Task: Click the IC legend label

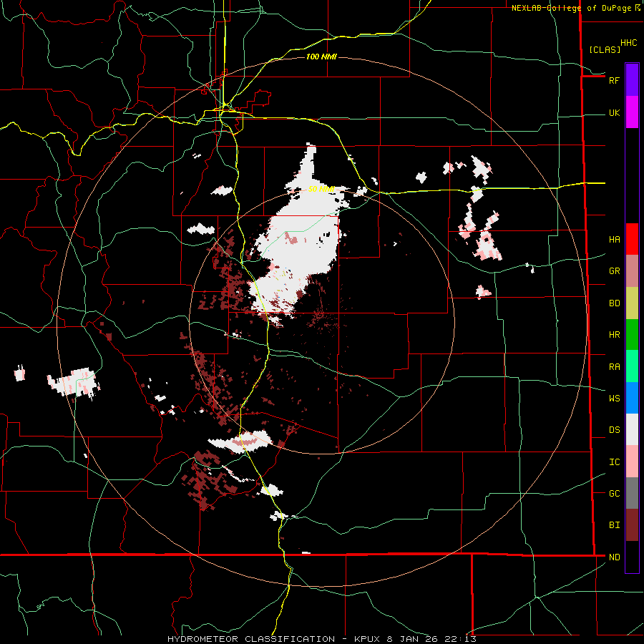Action: click(614, 462)
